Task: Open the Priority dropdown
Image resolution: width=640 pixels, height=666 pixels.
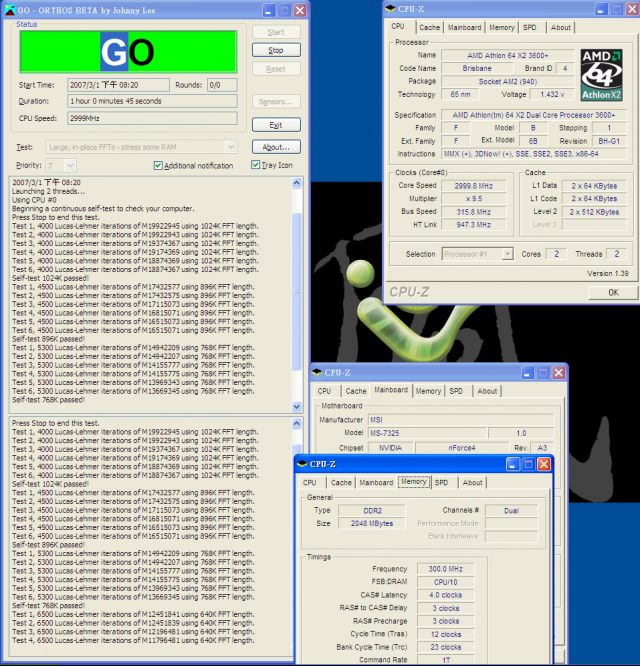Action: point(70,165)
